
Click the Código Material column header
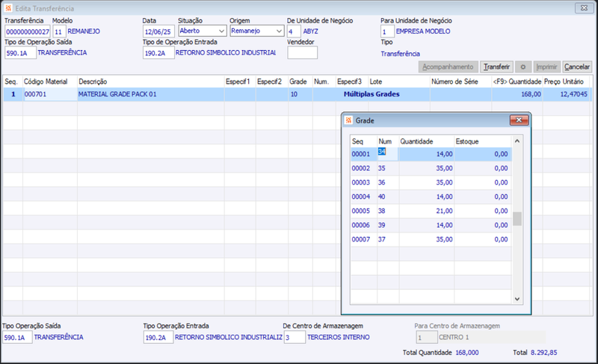(50, 81)
